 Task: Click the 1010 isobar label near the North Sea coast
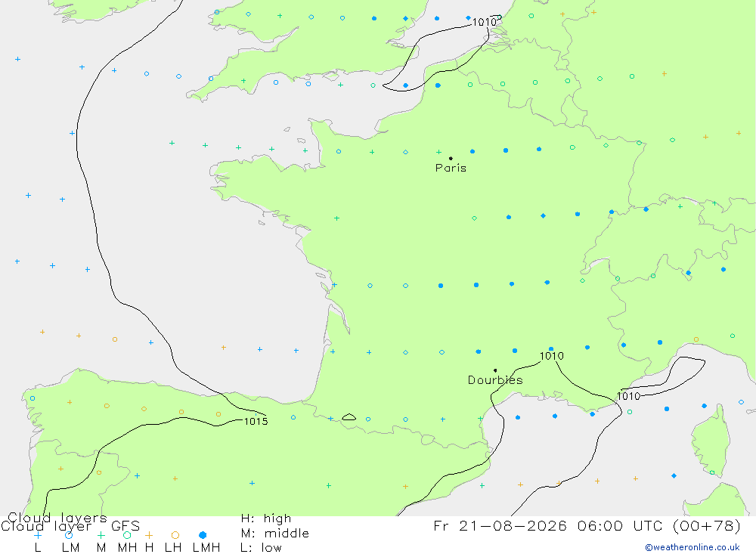pyautogui.click(x=484, y=22)
